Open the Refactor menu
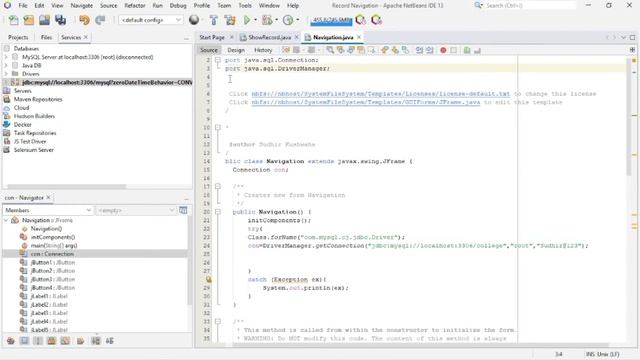This screenshot has width=640, height=360. [x=135, y=6]
